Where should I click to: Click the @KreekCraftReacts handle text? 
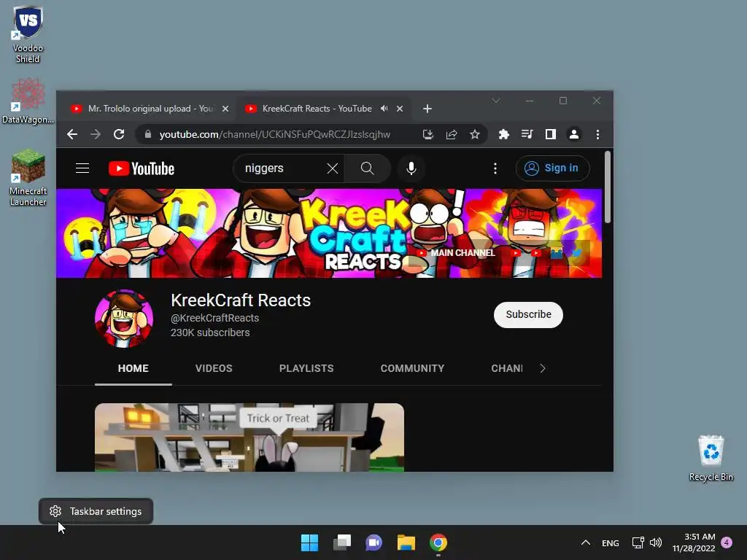[215, 318]
